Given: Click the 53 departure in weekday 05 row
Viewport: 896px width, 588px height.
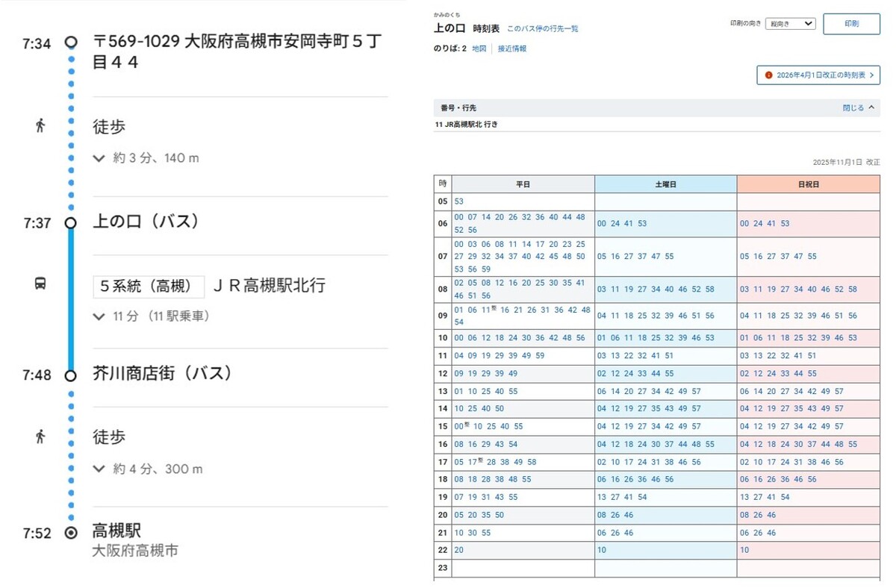Looking at the screenshot, I should [458, 201].
